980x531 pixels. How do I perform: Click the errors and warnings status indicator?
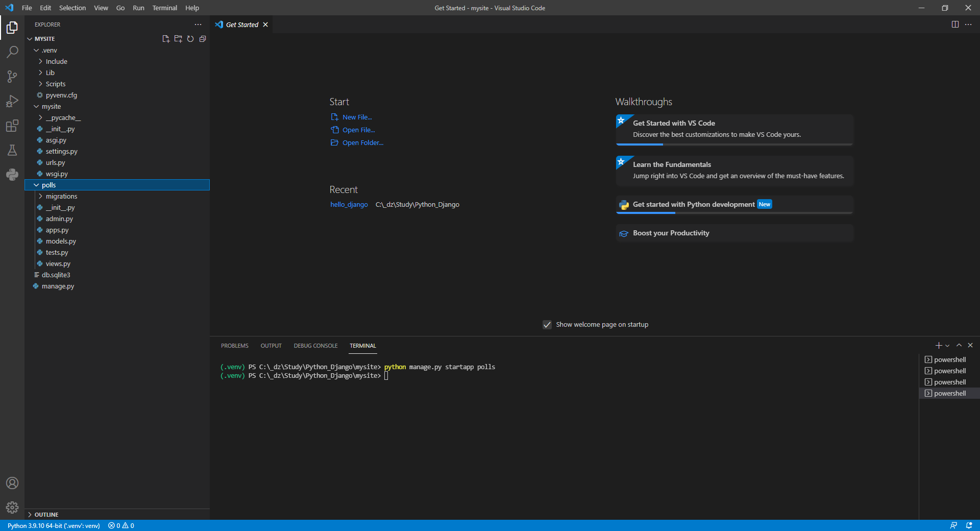pos(121,525)
